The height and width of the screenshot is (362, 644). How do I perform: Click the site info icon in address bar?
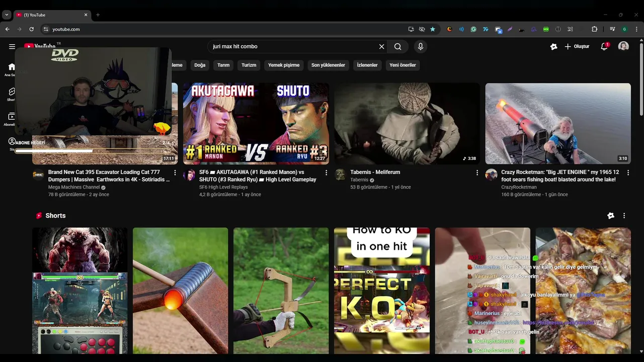pyautogui.click(x=46, y=29)
